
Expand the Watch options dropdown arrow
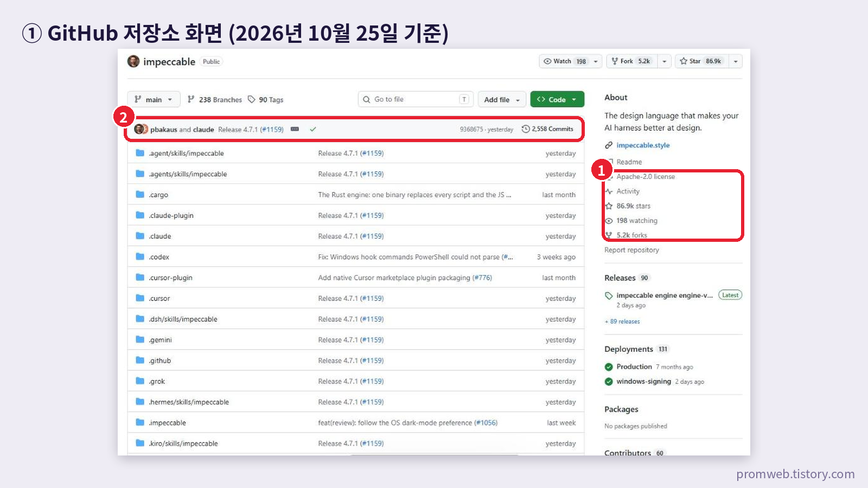point(596,61)
